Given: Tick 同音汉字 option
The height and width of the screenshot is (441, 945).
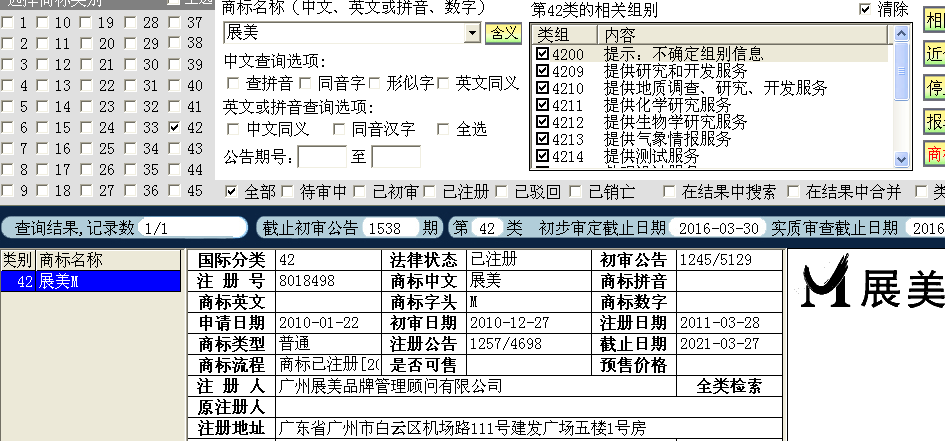Looking at the screenshot, I should (339, 129).
